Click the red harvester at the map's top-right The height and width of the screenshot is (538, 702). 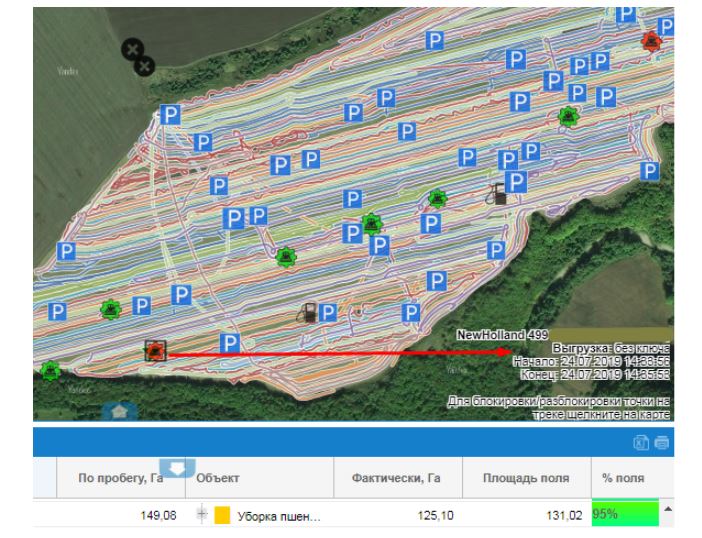[x=651, y=41]
